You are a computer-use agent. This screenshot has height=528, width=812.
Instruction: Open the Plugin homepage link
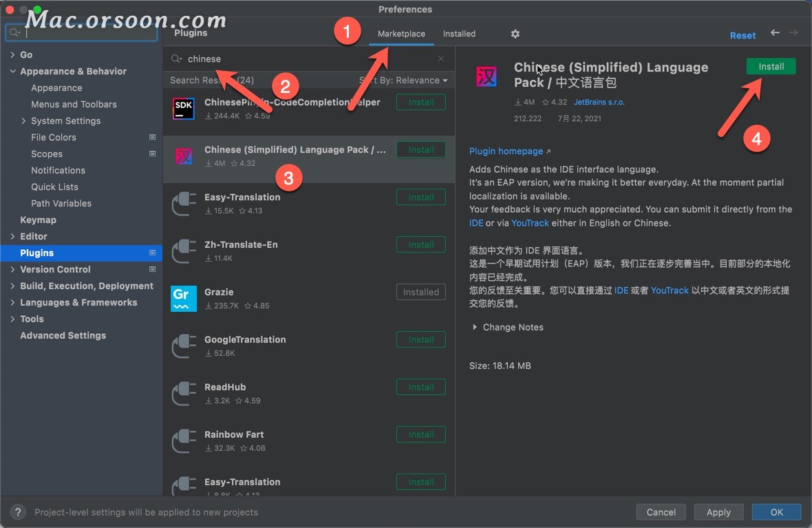click(x=510, y=151)
